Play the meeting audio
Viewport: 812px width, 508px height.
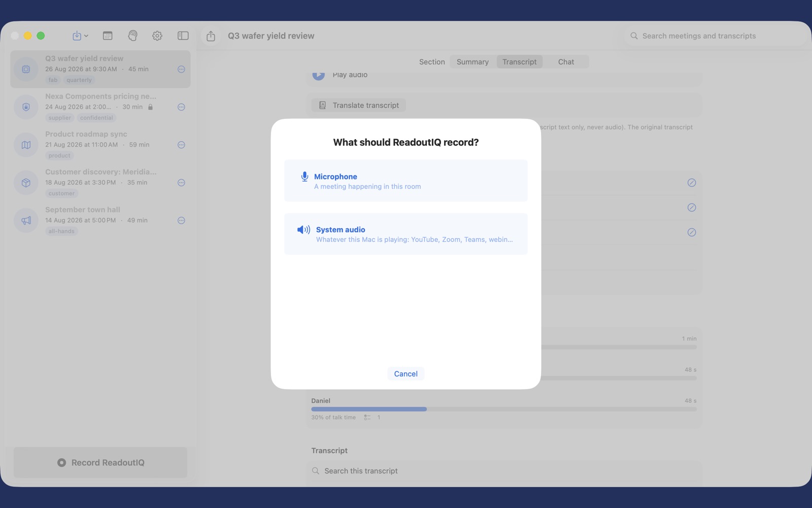point(318,75)
